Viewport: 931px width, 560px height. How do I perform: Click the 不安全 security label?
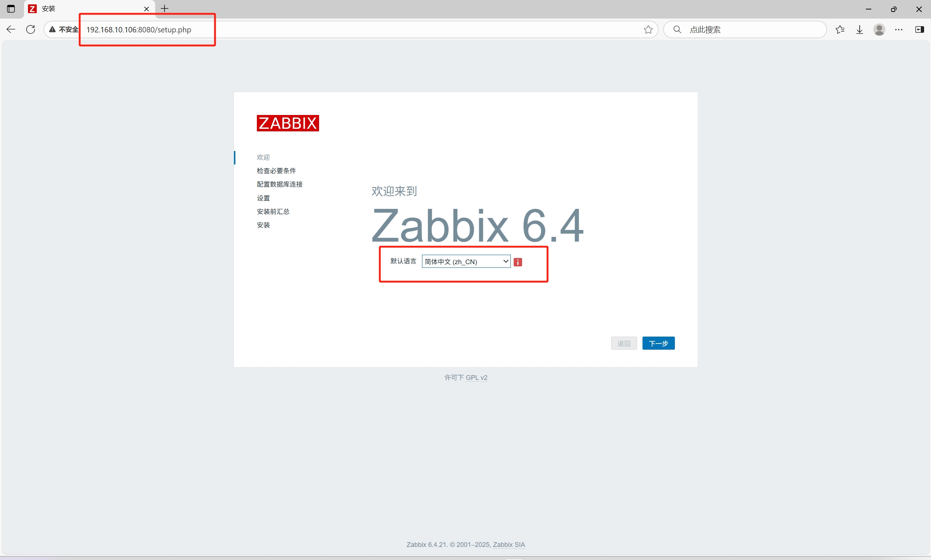click(68, 29)
